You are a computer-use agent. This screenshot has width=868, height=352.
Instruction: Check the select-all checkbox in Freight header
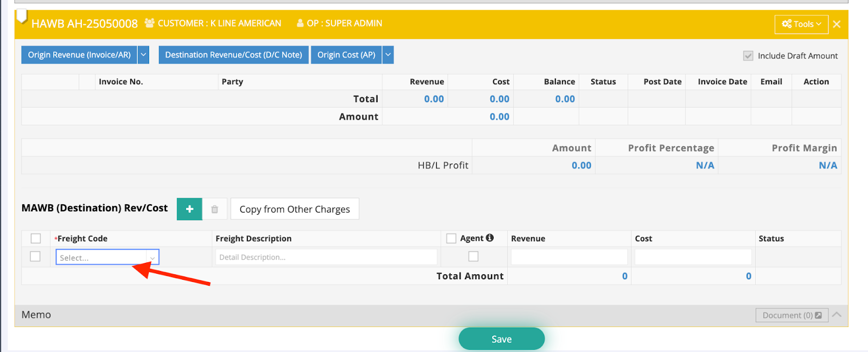coord(36,238)
